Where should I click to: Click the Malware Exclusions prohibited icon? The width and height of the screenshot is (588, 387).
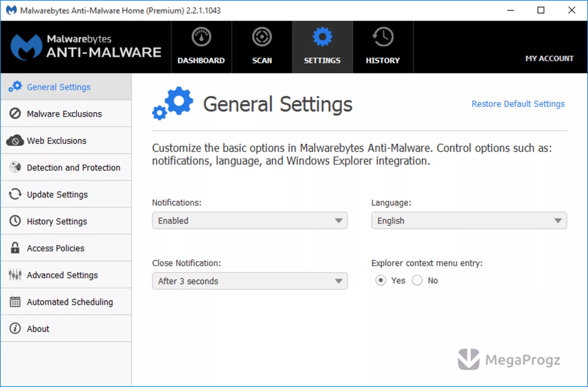pyautogui.click(x=15, y=113)
